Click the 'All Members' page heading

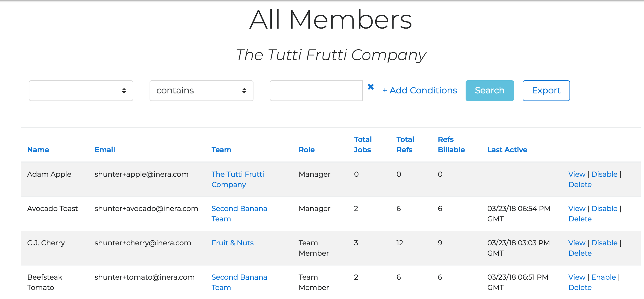coord(331,20)
